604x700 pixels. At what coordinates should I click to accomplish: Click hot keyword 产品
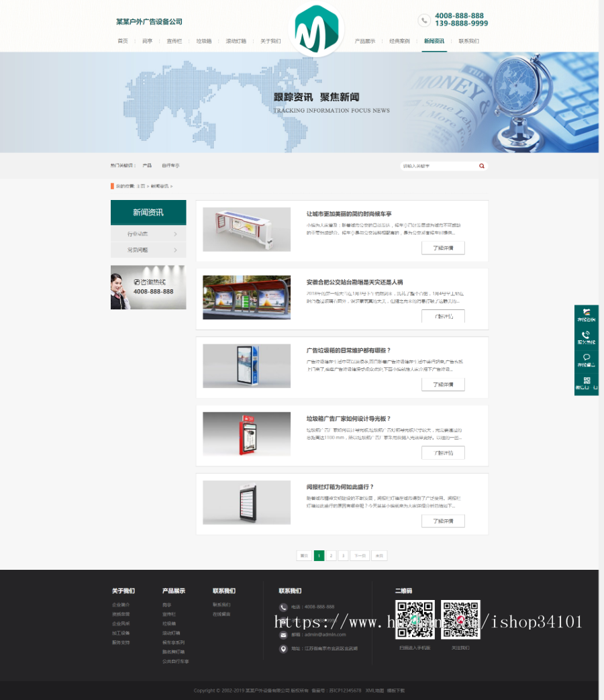[148, 166]
